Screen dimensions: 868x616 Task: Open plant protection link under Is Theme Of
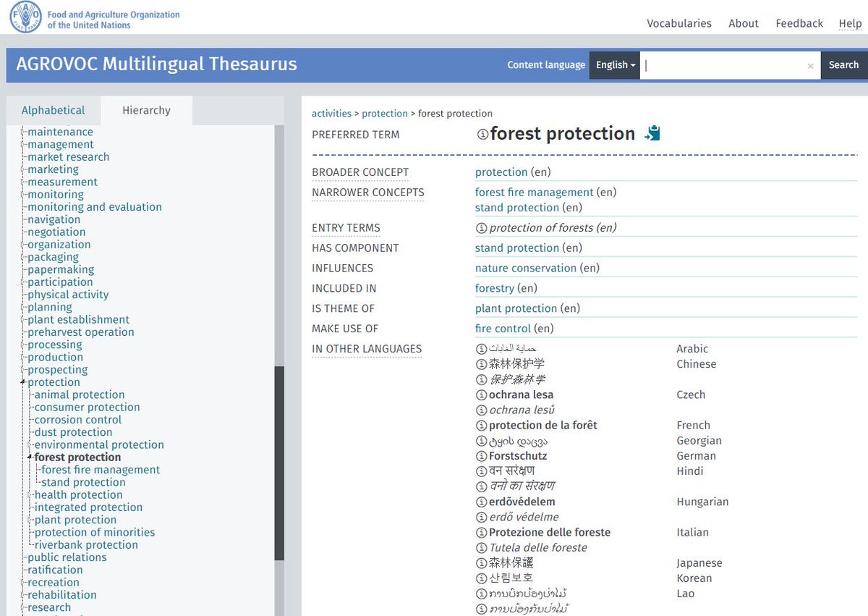(516, 309)
